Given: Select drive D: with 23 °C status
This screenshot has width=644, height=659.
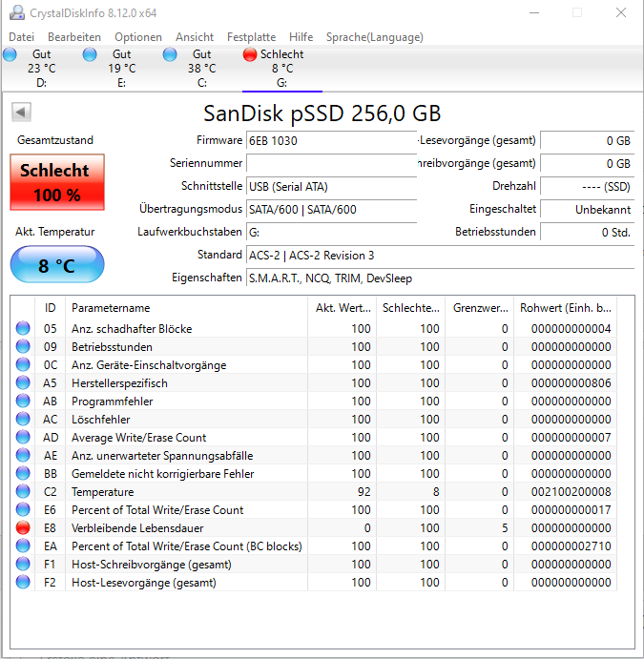Looking at the screenshot, I should point(42,68).
